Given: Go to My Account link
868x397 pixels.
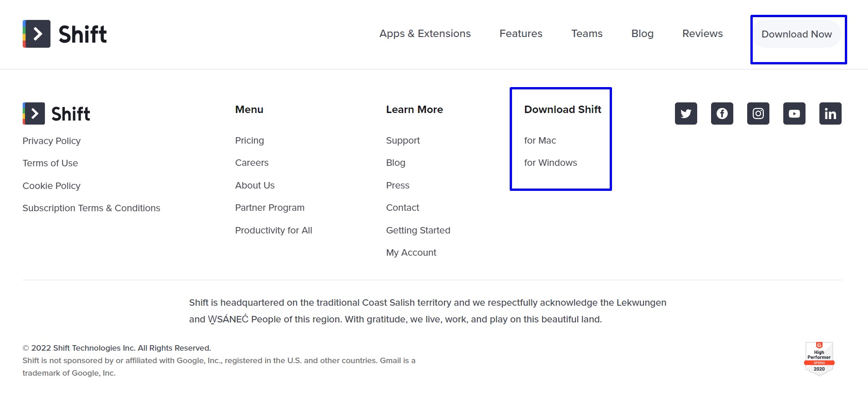Looking at the screenshot, I should tap(411, 252).
